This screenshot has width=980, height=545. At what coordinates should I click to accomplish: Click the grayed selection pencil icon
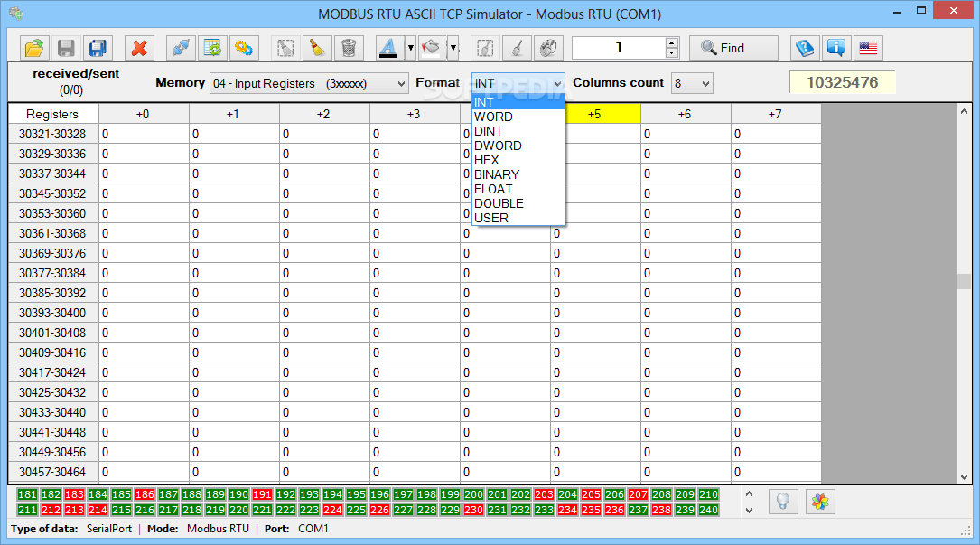[485, 48]
